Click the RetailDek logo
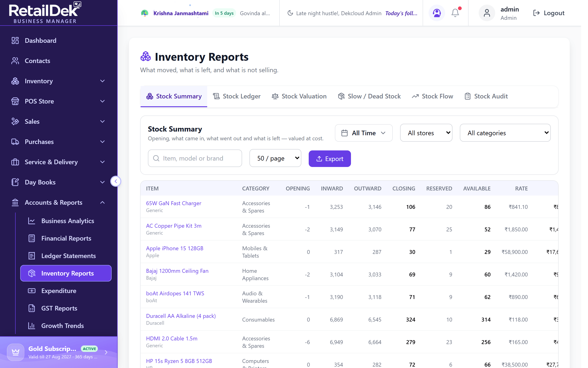This screenshot has height=368, width=588. pos(45,13)
